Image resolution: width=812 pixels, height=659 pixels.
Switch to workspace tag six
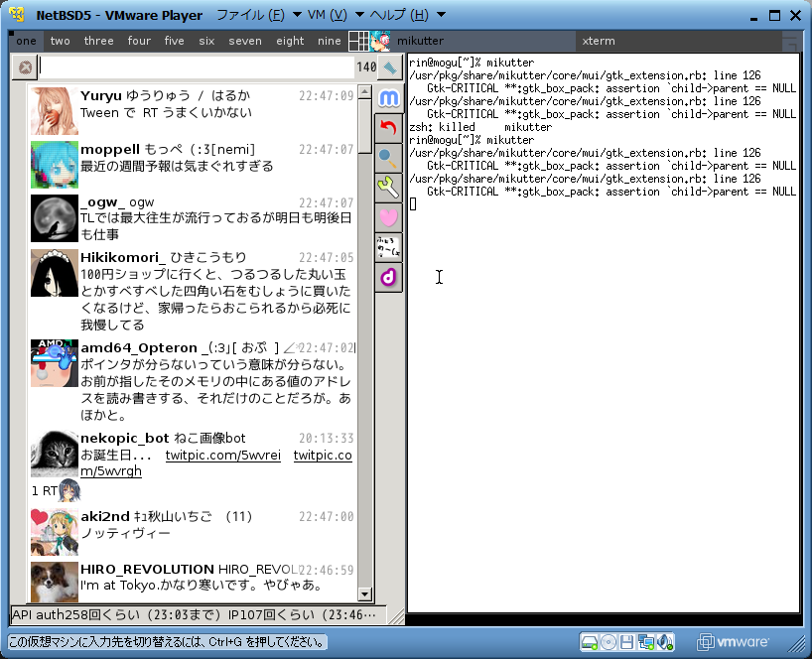pyautogui.click(x=206, y=41)
